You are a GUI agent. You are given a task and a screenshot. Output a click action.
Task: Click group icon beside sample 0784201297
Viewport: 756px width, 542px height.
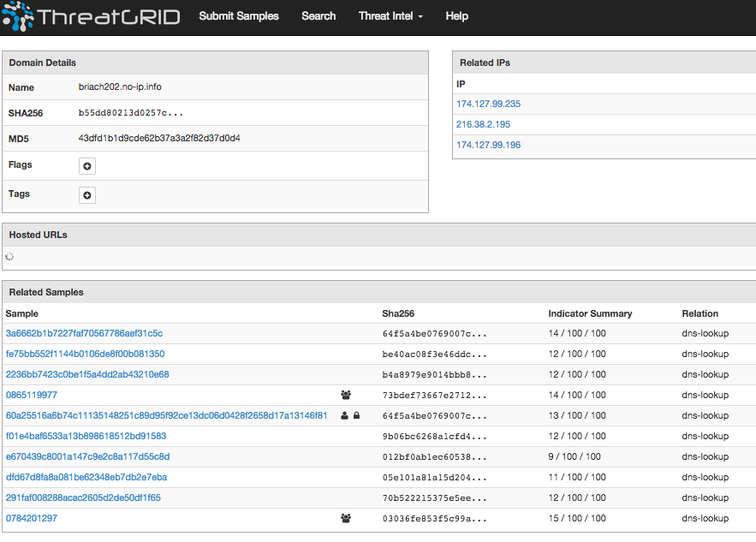pyautogui.click(x=346, y=518)
